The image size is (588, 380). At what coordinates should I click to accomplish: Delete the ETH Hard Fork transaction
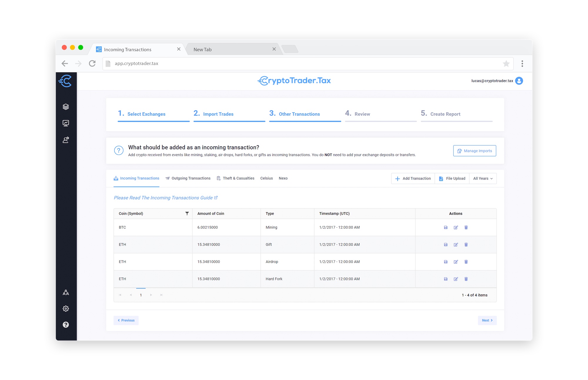[466, 279]
